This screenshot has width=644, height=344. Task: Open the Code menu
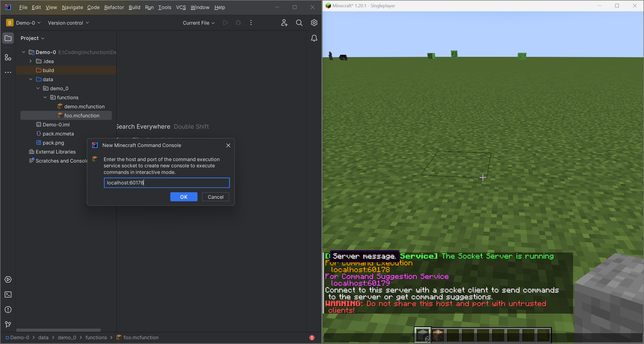click(x=93, y=7)
